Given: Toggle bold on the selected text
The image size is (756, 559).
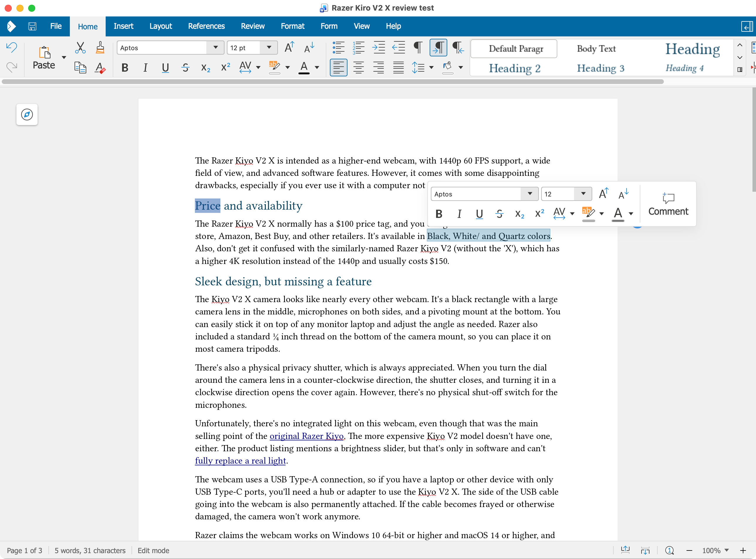Looking at the screenshot, I should [124, 67].
